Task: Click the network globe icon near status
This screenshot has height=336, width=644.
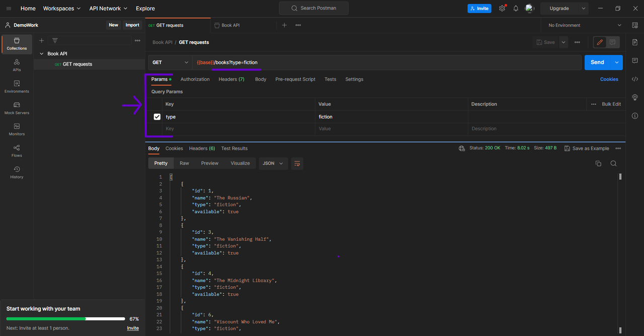Action: click(x=462, y=149)
